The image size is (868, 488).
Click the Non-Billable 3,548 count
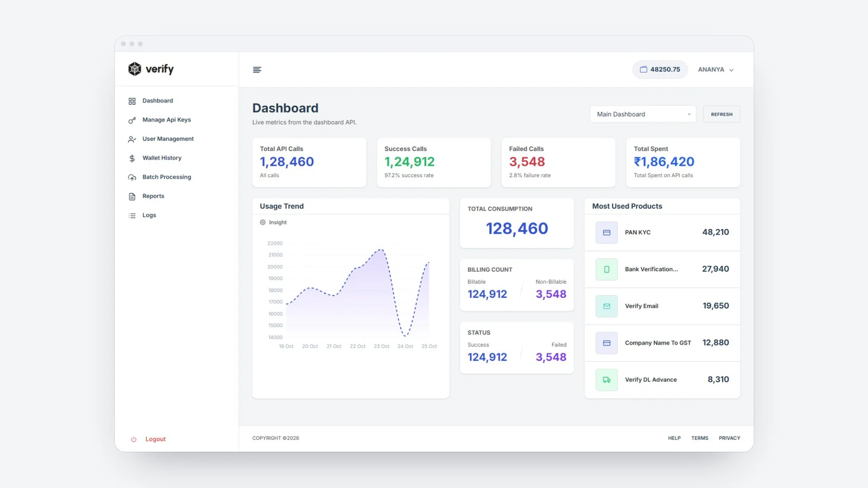(551, 294)
